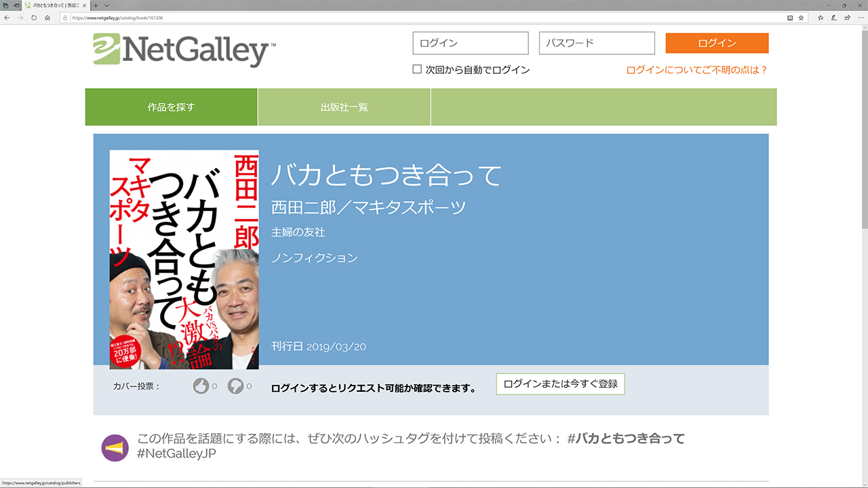868x488 pixels.
Task: Open ログインについてご不明の点は？ link
Action: click(x=697, y=70)
